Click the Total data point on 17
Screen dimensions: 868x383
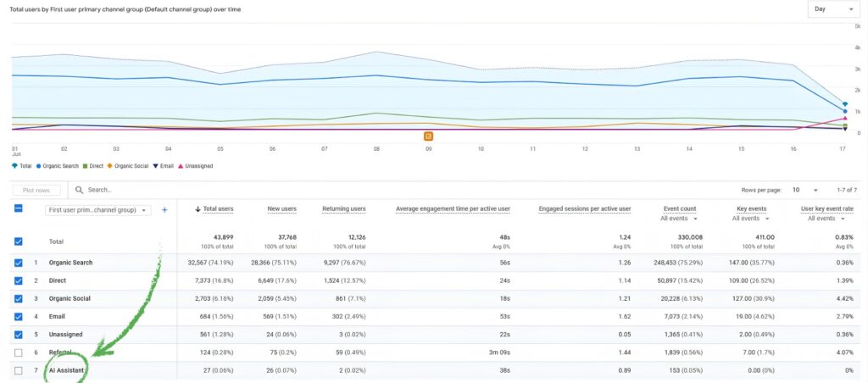pyautogui.click(x=845, y=103)
